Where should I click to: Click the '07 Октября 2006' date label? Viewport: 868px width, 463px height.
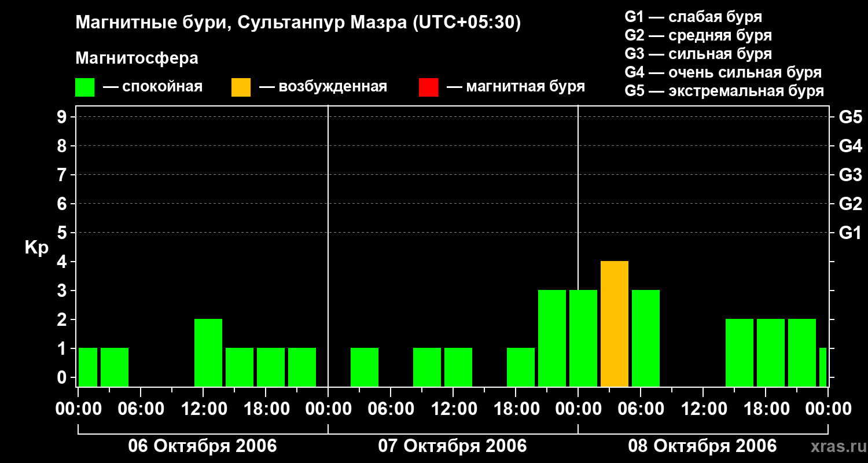click(453, 446)
